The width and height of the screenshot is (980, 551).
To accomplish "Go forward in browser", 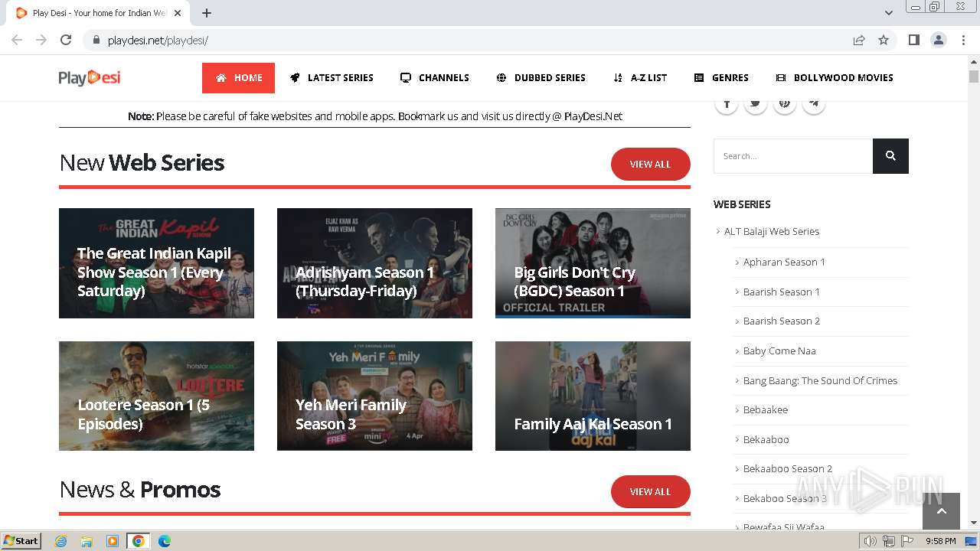I will tap(41, 40).
